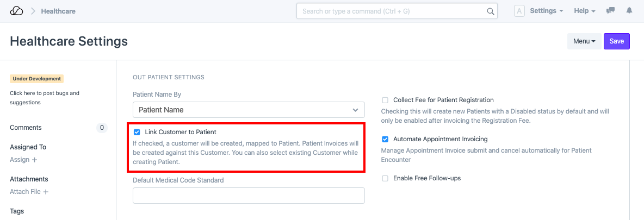The width and height of the screenshot is (644, 220).
Task: Enable Collect Fee for Patient Registration
Action: pos(385,100)
